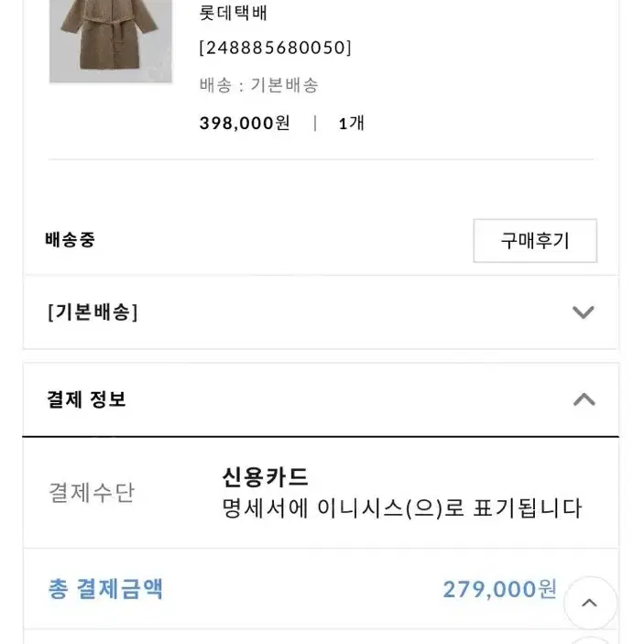Click tracking number 248885680050
The width and height of the screenshot is (644, 644).
coord(275,48)
